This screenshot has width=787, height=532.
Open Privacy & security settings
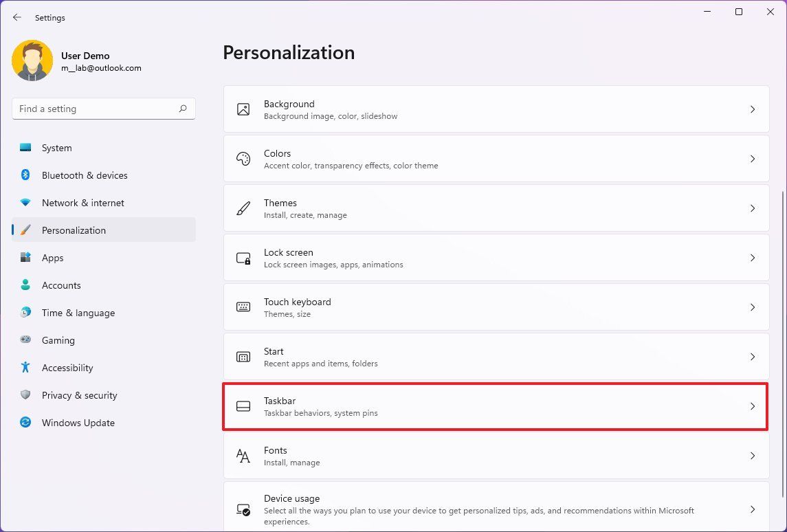[79, 395]
